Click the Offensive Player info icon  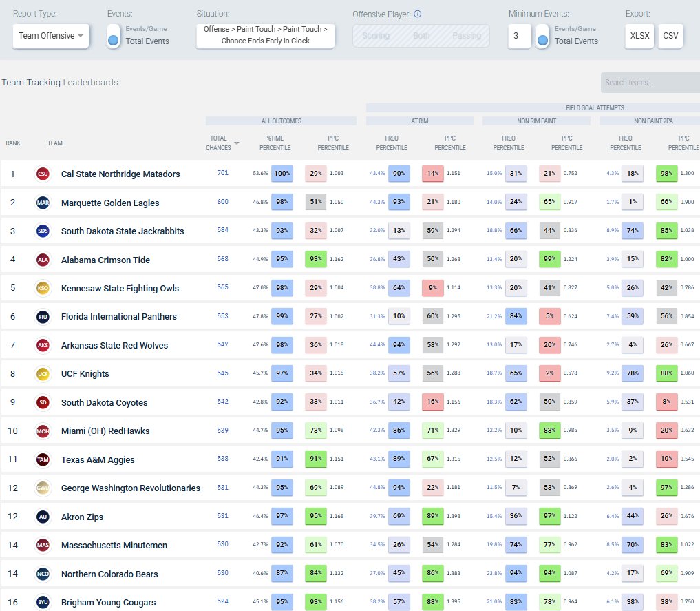pos(417,14)
